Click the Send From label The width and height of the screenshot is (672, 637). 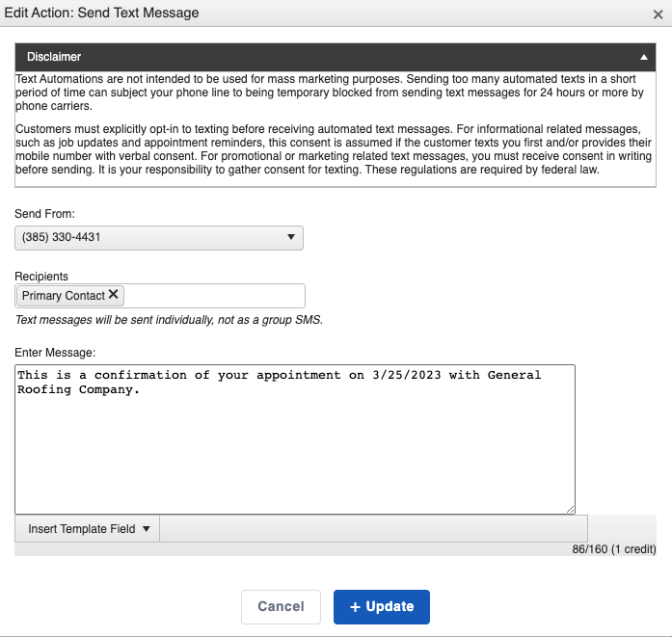[44, 213]
